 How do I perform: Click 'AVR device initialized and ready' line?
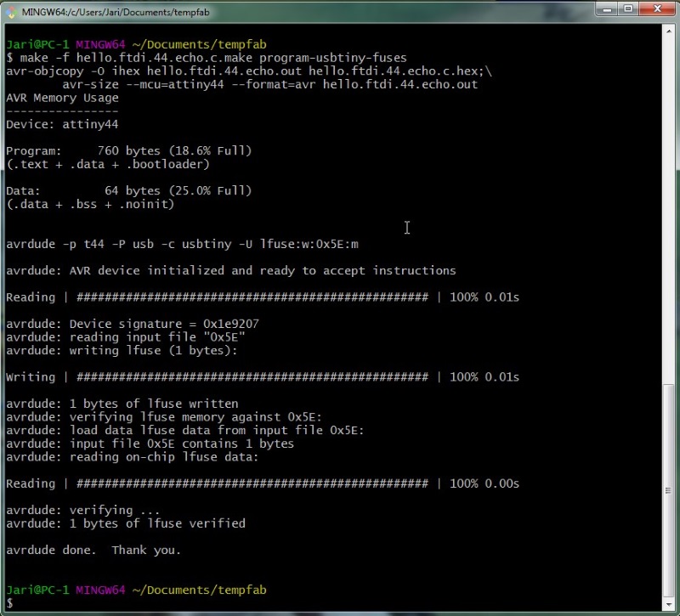tap(231, 270)
